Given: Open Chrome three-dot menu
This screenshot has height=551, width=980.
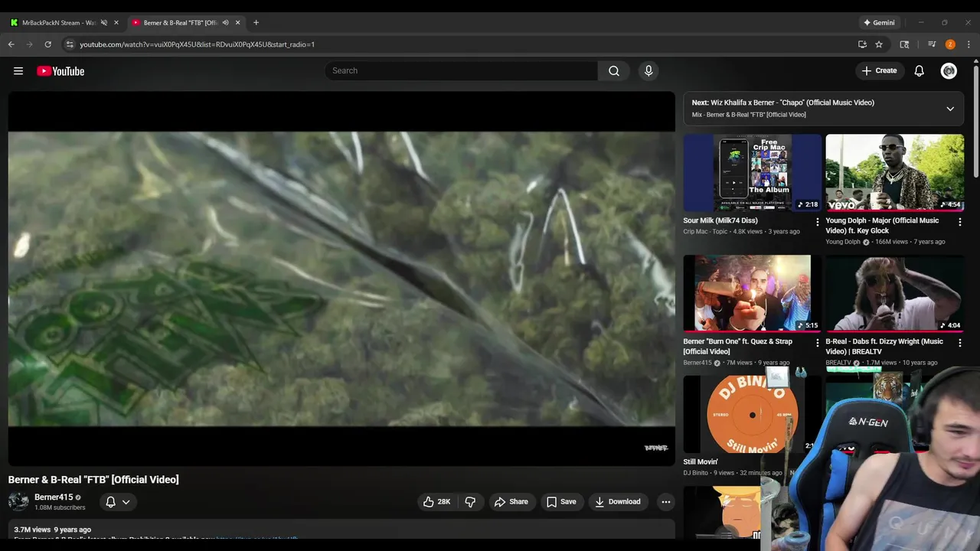Looking at the screenshot, I should 969,44.
